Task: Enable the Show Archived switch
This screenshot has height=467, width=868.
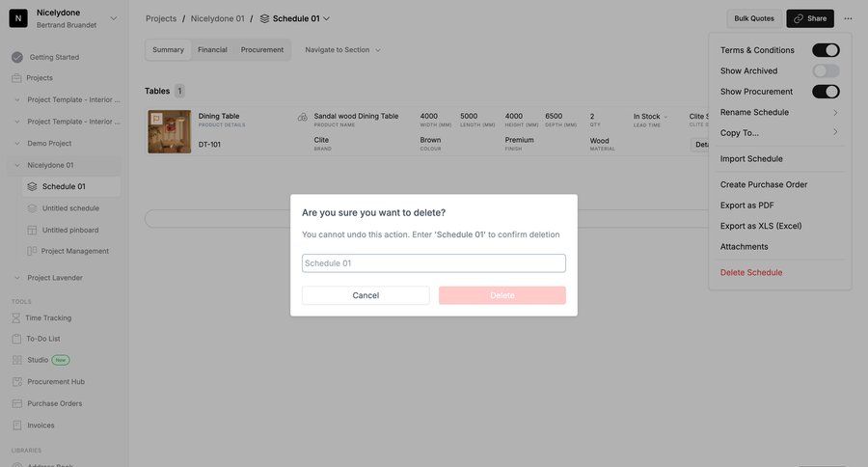Action: tap(826, 70)
